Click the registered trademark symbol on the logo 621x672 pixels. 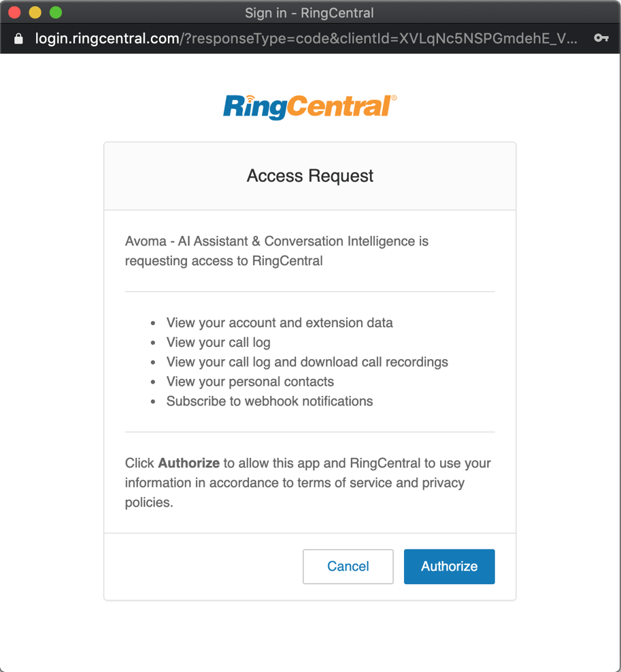tap(395, 97)
